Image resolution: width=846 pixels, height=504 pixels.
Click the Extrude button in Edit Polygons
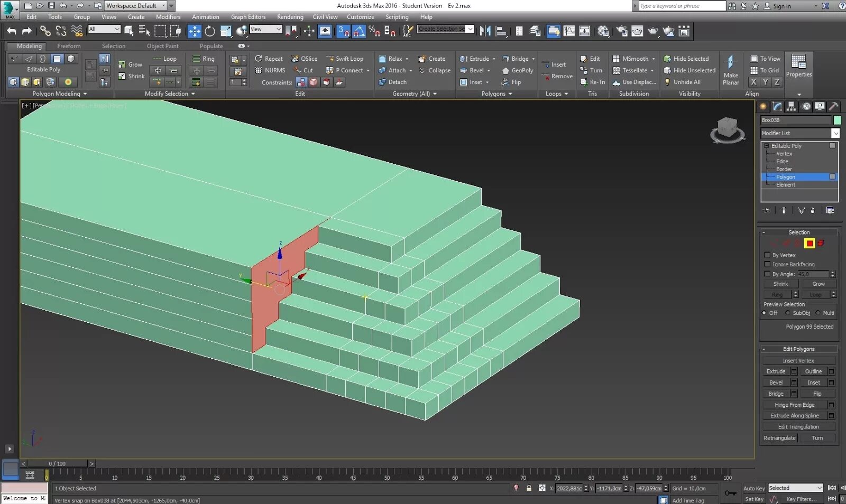pos(776,371)
